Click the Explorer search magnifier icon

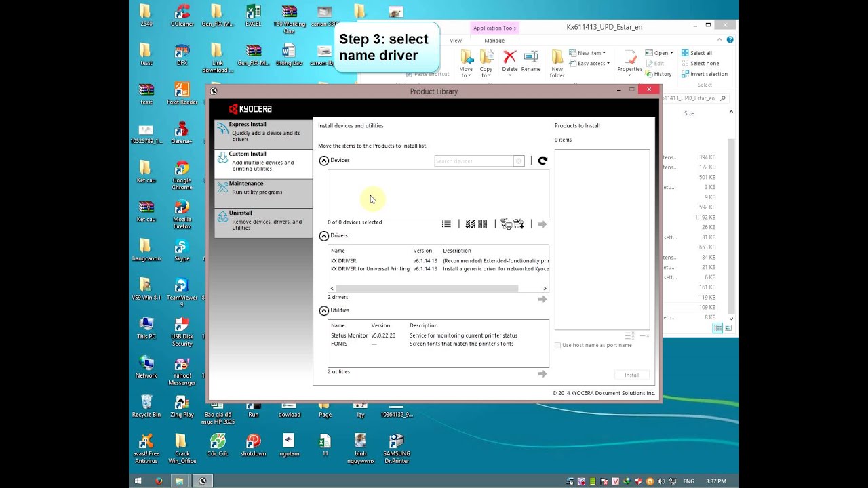(723, 98)
